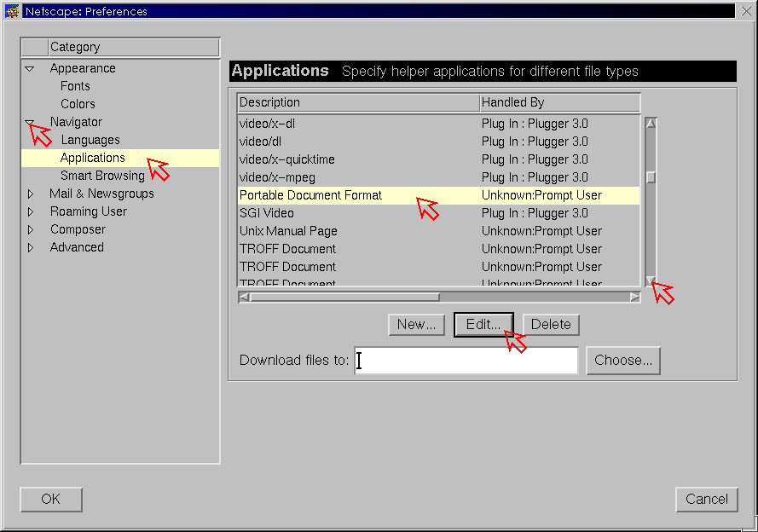Click the Delete button
758x532 pixels.
point(551,325)
